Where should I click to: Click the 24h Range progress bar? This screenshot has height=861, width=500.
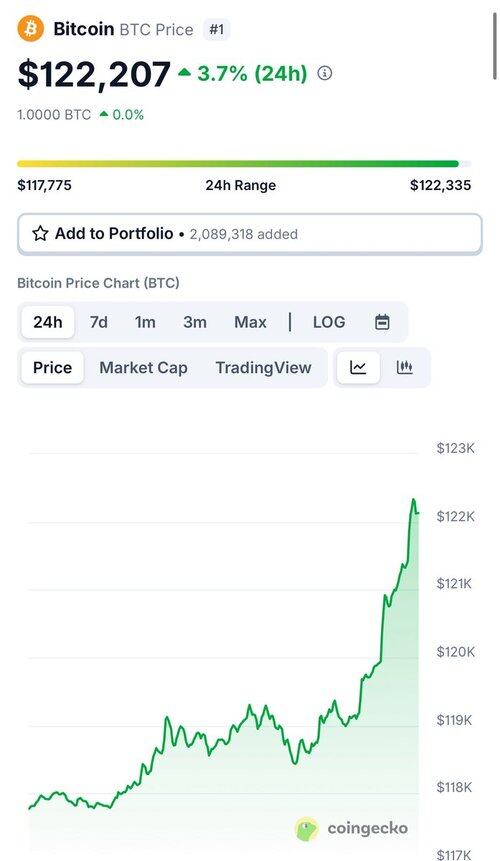[244, 164]
